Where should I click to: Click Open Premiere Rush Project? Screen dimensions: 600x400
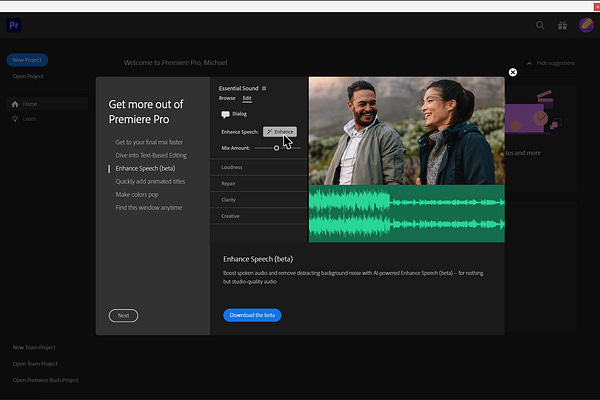[46, 380]
